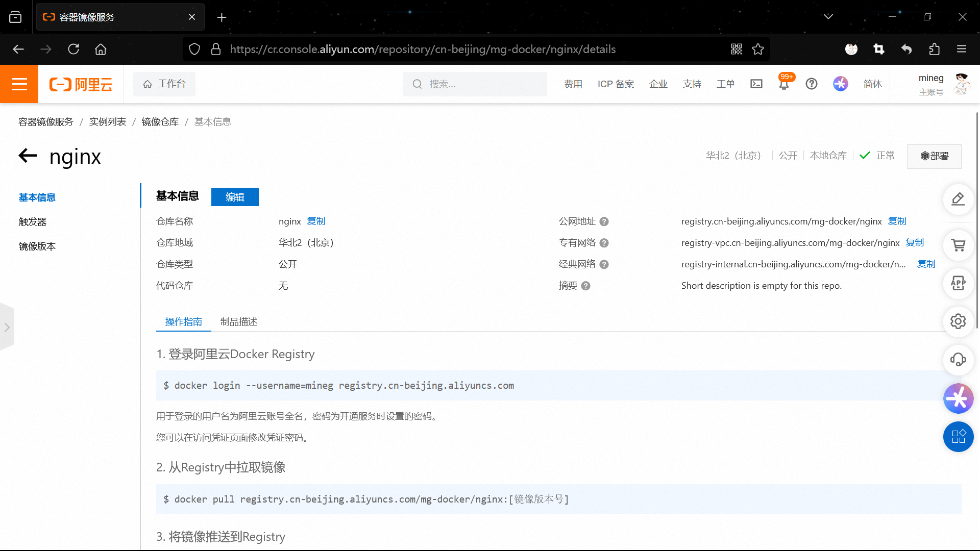Open the ICP 备案 menu

pyautogui.click(x=616, y=84)
